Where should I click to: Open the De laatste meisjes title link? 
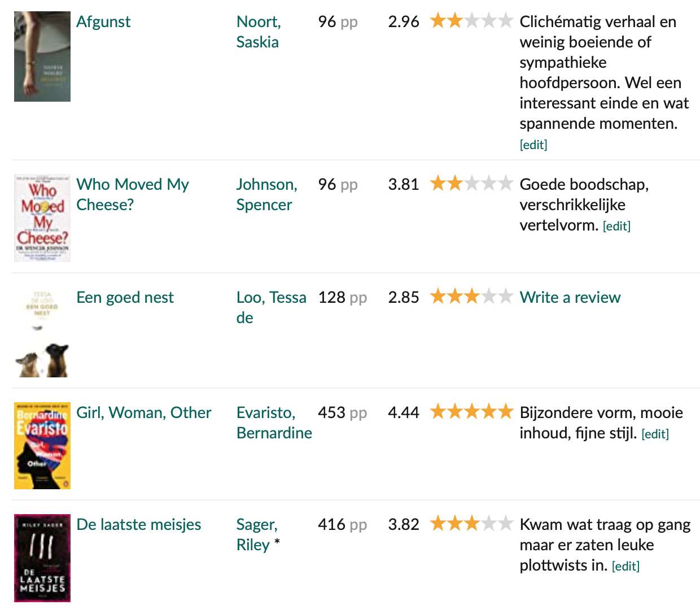pyautogui.click(x=138, y=524)
